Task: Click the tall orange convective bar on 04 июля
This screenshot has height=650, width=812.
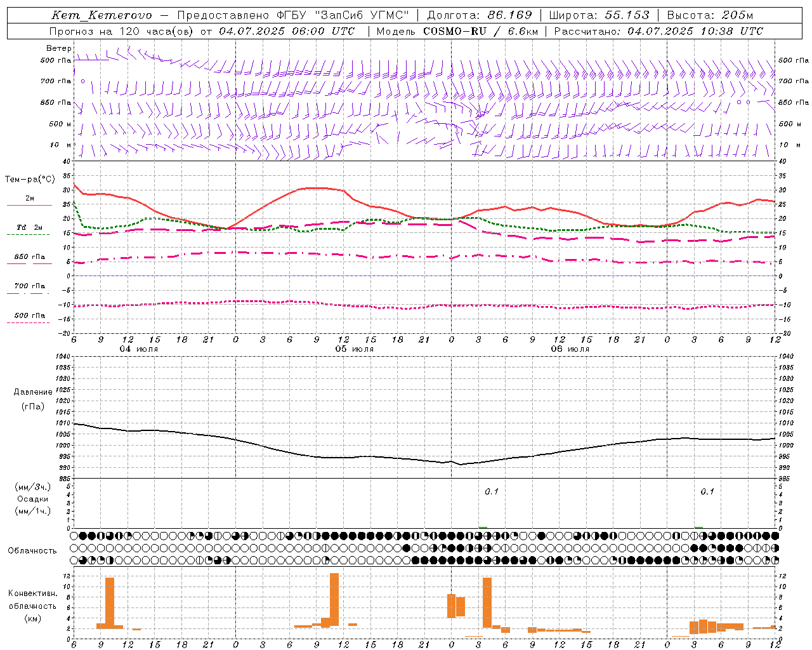Action: point(110,602)
